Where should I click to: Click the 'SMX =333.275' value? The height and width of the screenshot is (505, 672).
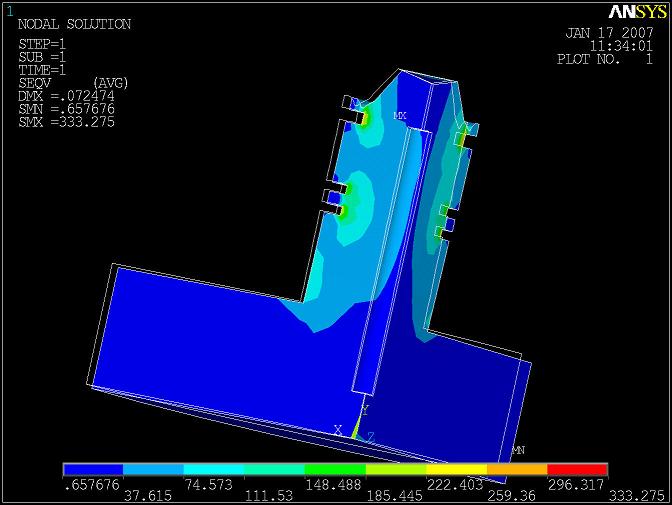pos(66,122)
